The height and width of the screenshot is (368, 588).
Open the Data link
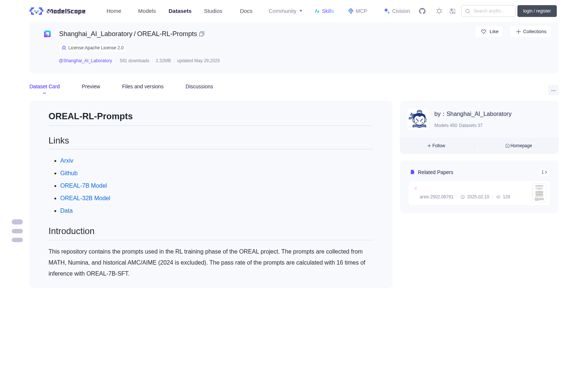tap(67, 211)
